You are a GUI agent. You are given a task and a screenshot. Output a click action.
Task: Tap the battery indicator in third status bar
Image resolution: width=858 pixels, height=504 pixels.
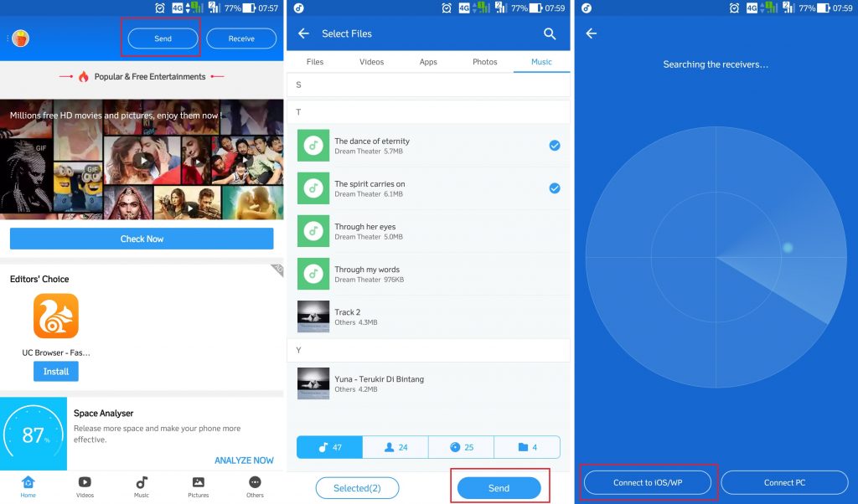pyautogui.click(x=824, y=8)
